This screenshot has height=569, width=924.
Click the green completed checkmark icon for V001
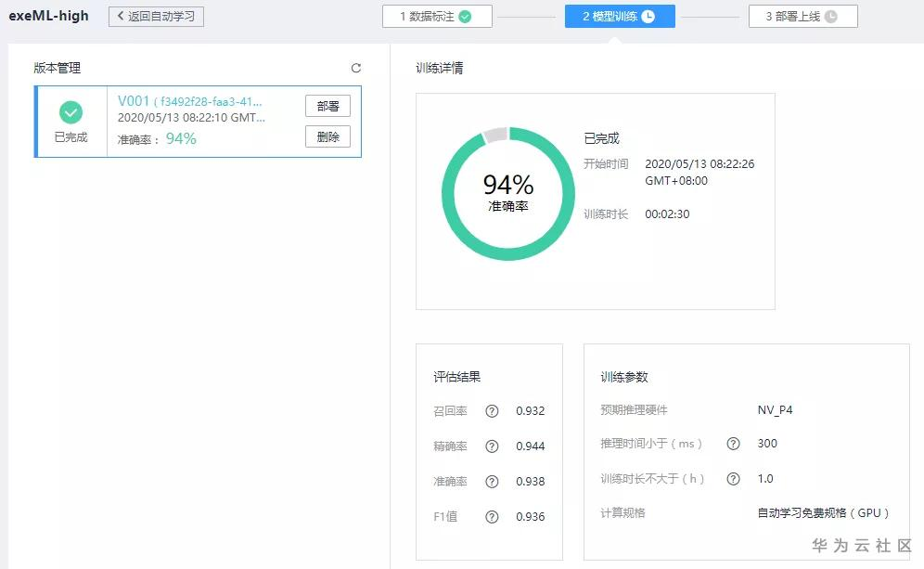point(71,112)
